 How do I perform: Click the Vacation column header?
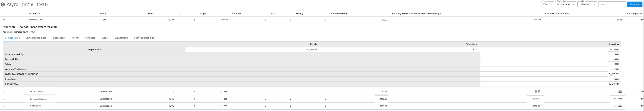pos(236,14)
